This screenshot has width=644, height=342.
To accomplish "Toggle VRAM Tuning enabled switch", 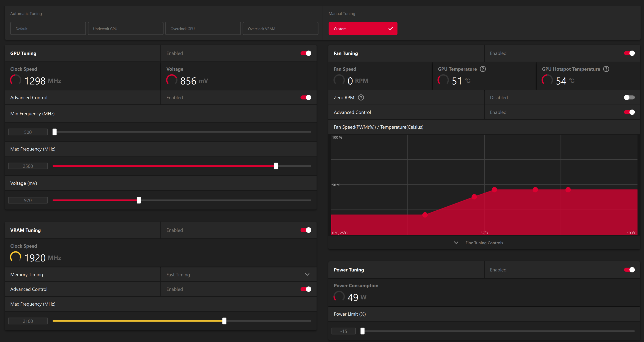I will [x=306, y=230].
